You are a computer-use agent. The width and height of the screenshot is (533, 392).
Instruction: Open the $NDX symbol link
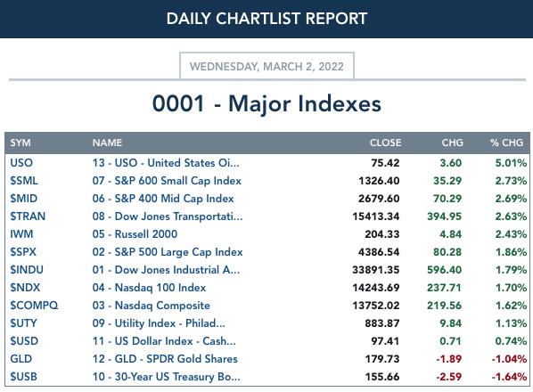point(25,288)
